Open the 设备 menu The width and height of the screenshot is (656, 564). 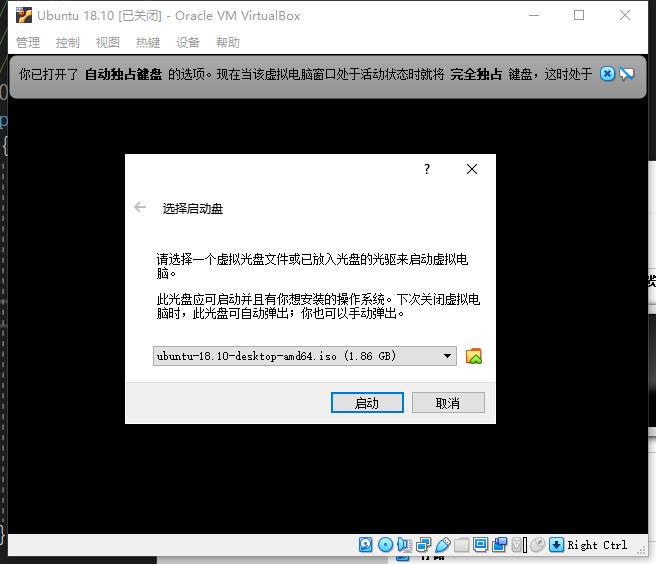[188, 42]
